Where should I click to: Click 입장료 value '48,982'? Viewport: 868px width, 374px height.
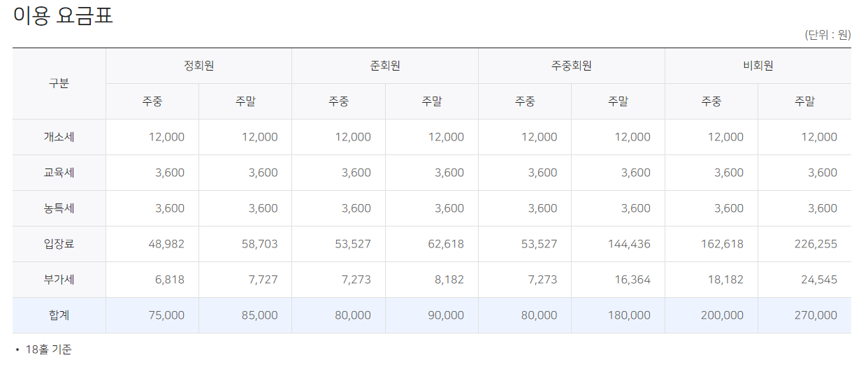166,244
